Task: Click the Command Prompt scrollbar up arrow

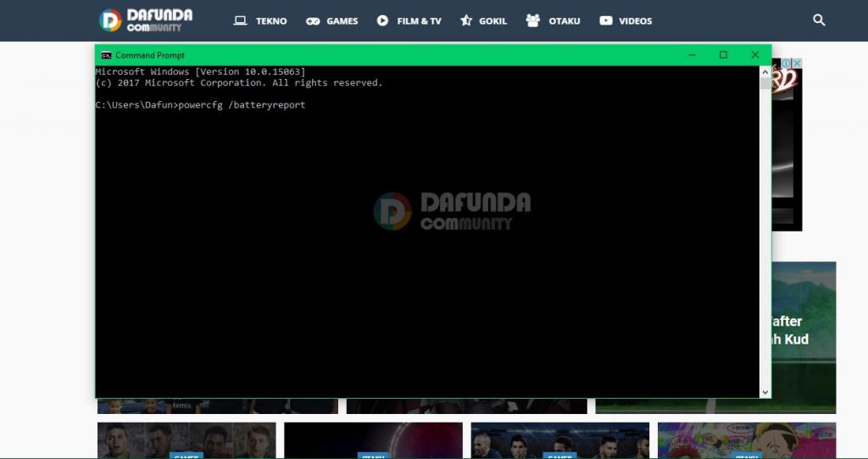Action: point(765,72)
